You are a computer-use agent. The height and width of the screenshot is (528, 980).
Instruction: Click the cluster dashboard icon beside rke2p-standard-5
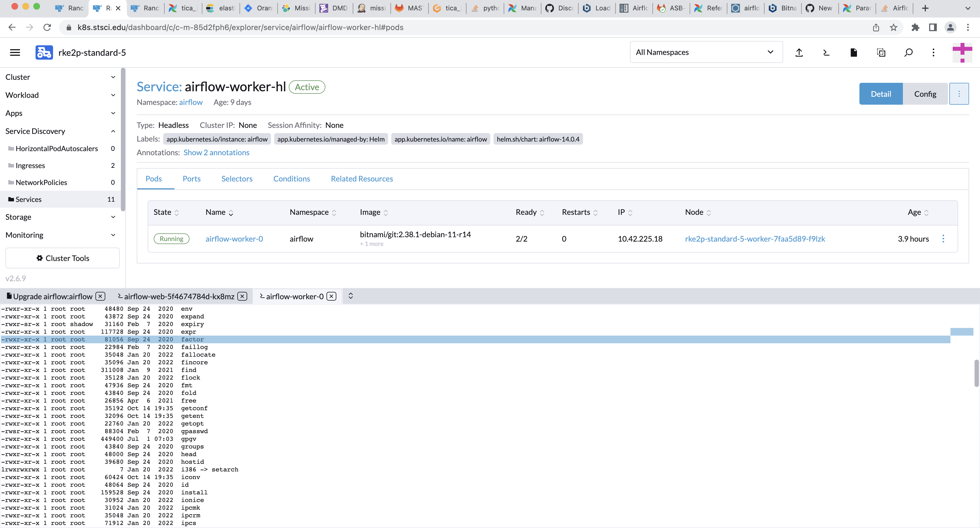pyautogui.click(x=44, y=52)
